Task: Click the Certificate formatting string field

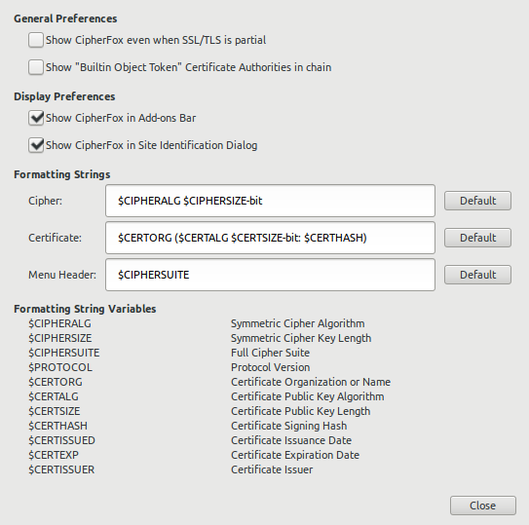Action: tap(270, 238)
